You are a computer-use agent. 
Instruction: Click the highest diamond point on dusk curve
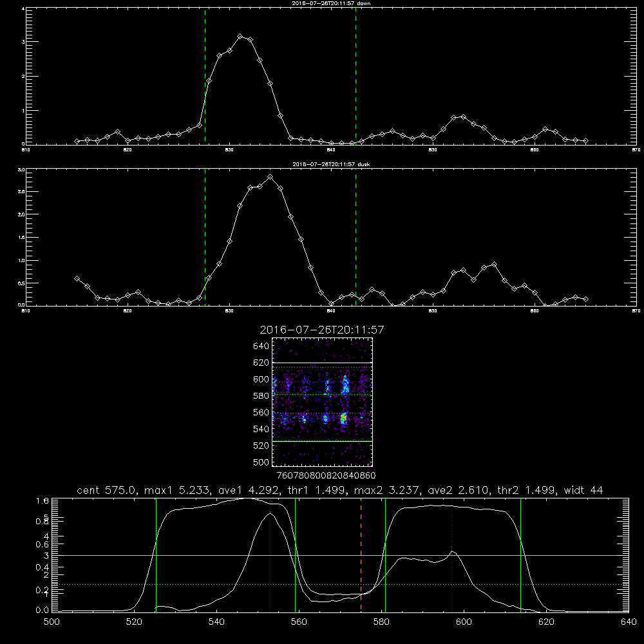270,177
